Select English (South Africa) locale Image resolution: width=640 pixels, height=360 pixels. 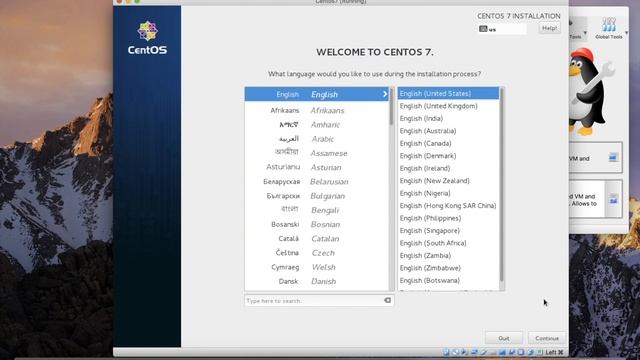(x=449, y=243)
